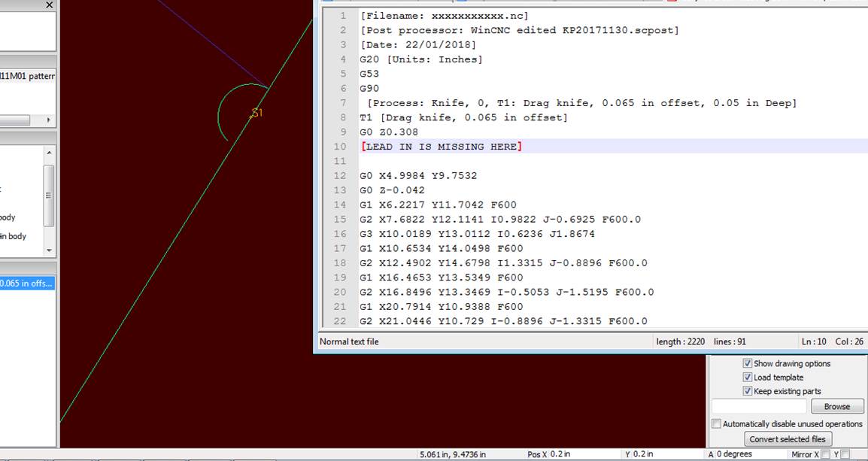Disable Keep existing parts
The width and height of the screenshot is (868, 461).
[x=748, y=391]
